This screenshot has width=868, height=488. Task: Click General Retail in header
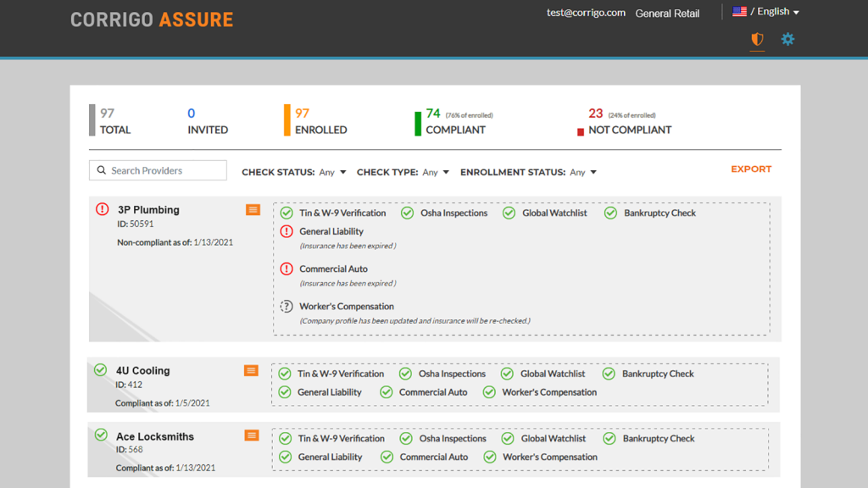(x=667, y=14)
